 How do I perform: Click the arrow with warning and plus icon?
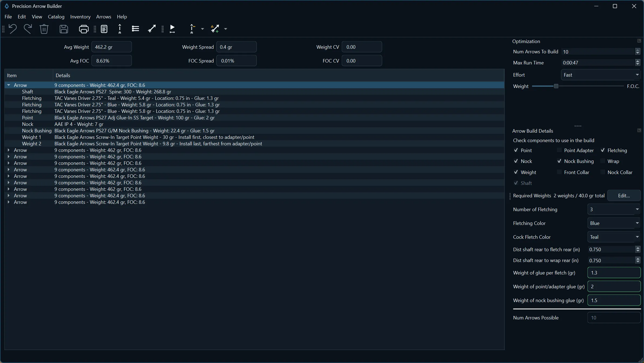215,29
